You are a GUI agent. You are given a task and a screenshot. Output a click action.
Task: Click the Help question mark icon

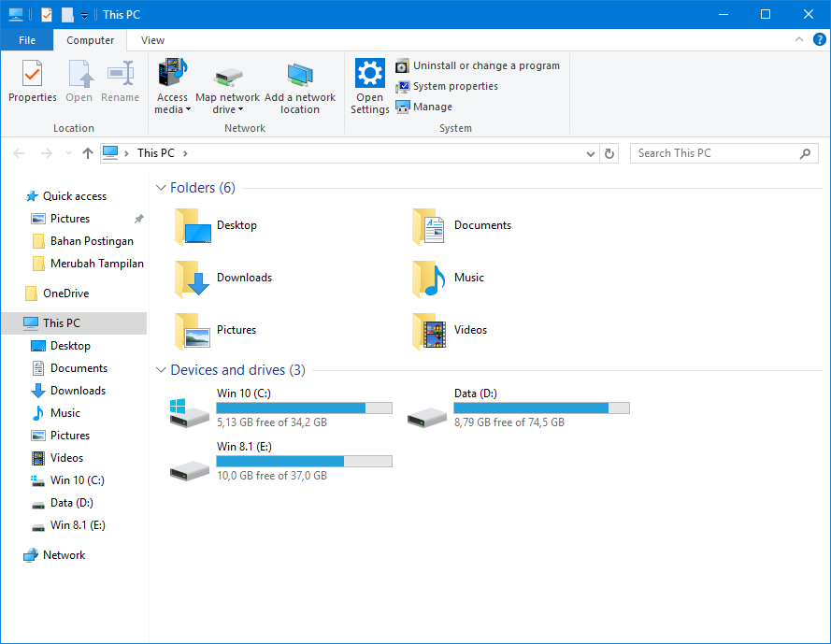(820, 39)
